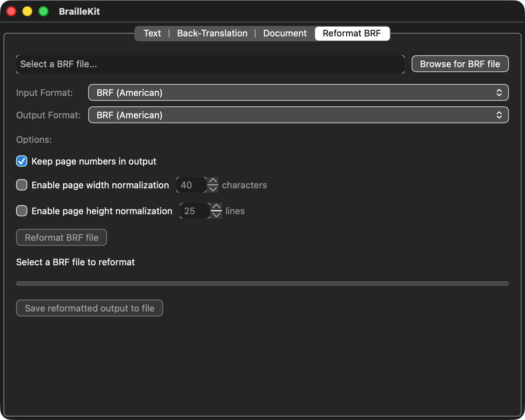
Task: Decrease page height with stepper down arrow
Action: tap(216, 215)
